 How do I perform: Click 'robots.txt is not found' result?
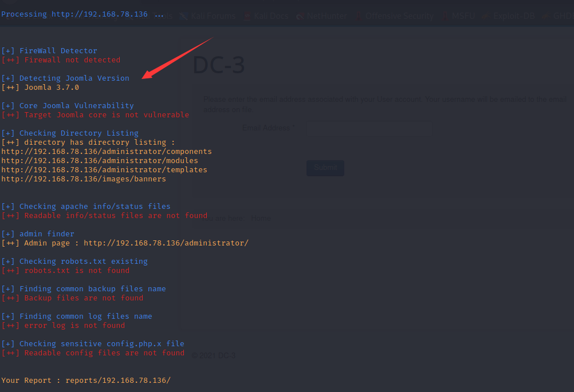tap(65, 270)
